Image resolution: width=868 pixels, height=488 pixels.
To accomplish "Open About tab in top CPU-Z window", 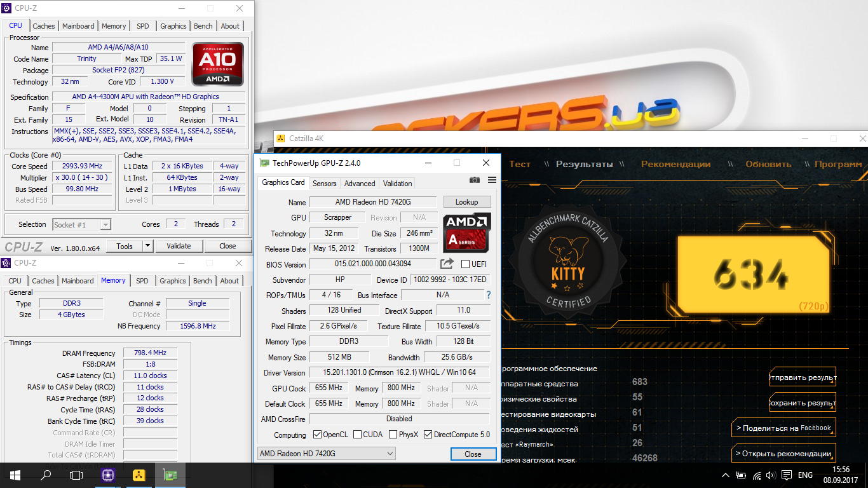I will pyautogui.click(x=230, y=26).
